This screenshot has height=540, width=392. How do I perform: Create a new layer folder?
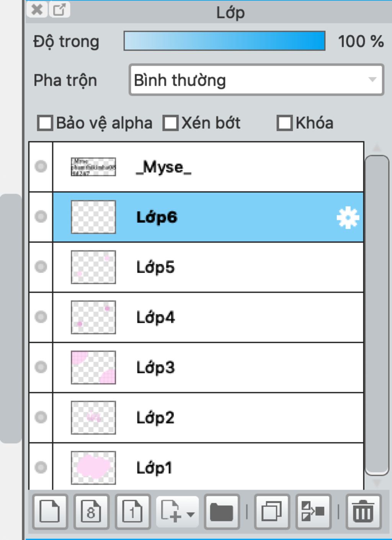click(222, 512)
